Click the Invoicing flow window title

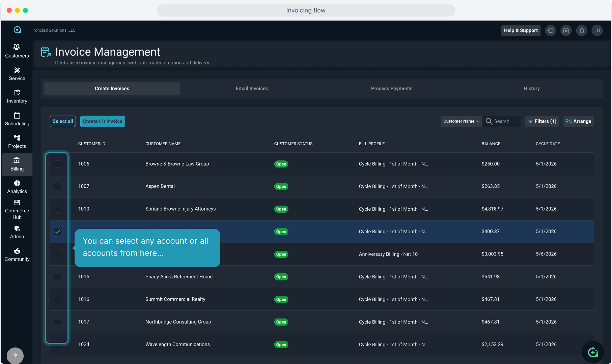306,10
